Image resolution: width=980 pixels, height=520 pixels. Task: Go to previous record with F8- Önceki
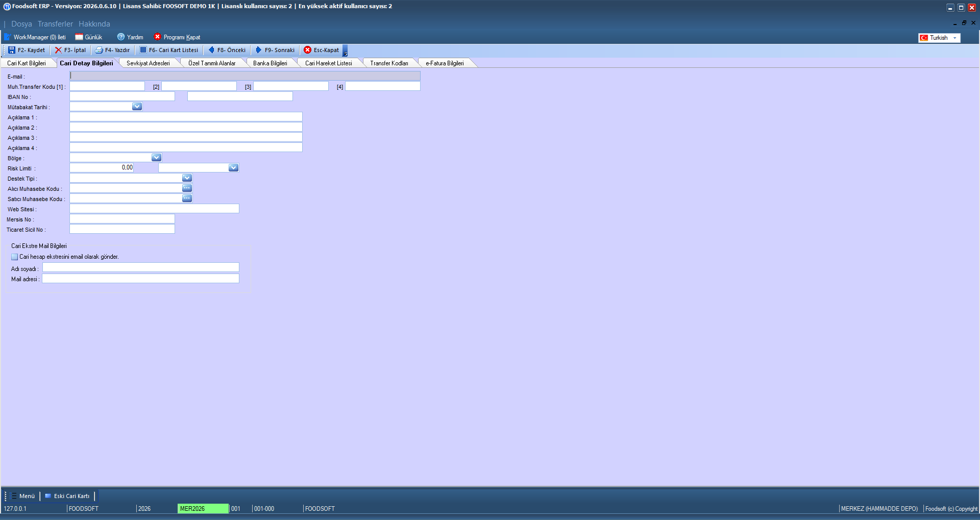(227, 50)
